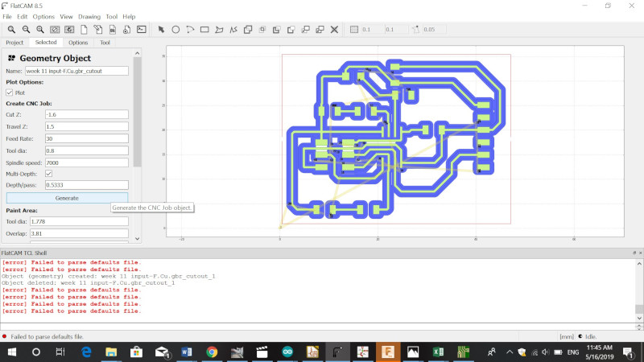This screenshot has width=644, height=362.
Task: Open the command line shell icon
Action: [x=142, y=30]
